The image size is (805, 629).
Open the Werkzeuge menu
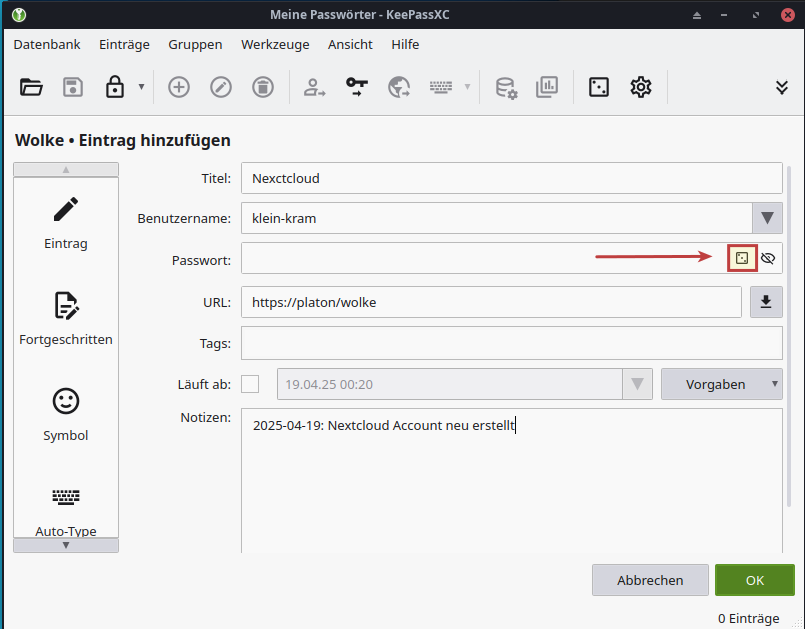(x=275, y=44)
